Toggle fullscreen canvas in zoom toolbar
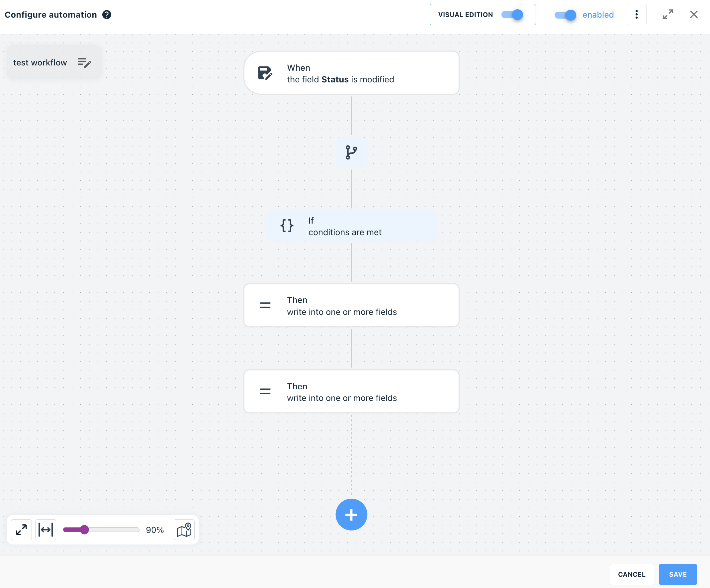The width and height of the screenshot is (710, 588). pyautogui.click(x=21, y=530)
